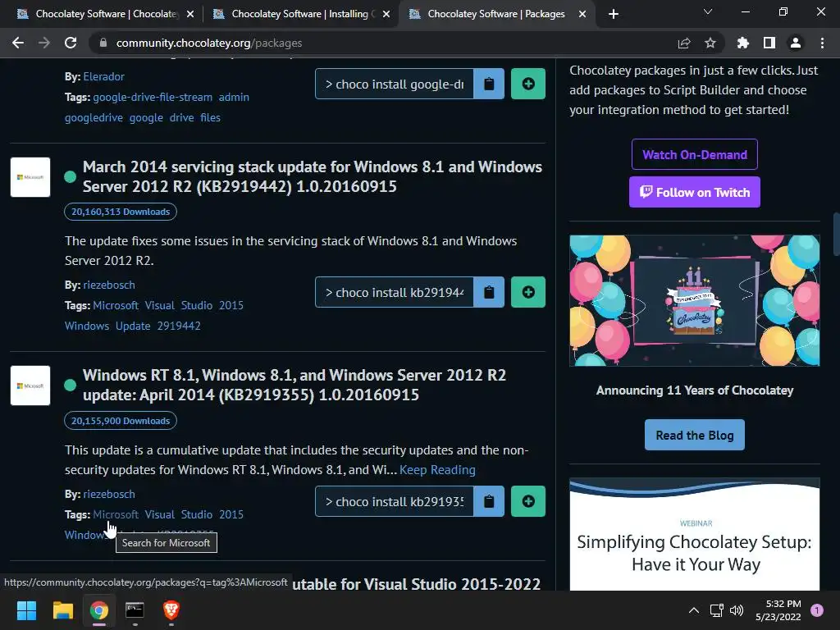Click the choco install kb2919442 command field
Viewport: 840px width, 630px height.
(395, 292)
